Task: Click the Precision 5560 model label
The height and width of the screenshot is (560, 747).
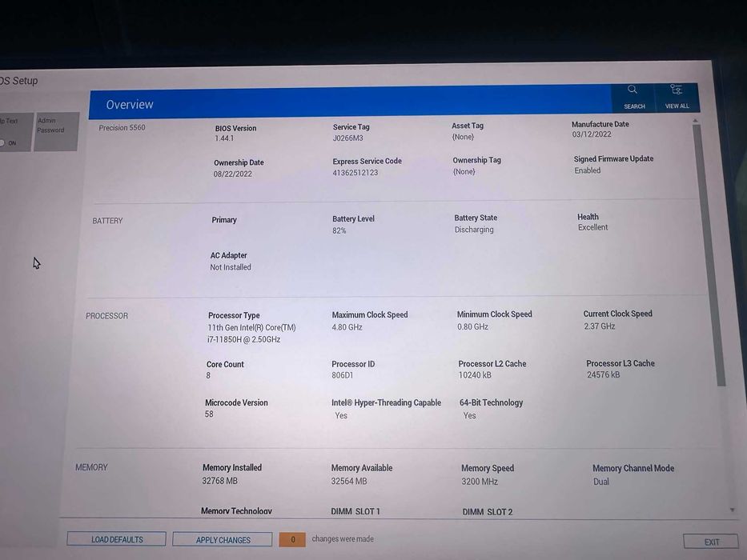Action: point(122,128)
